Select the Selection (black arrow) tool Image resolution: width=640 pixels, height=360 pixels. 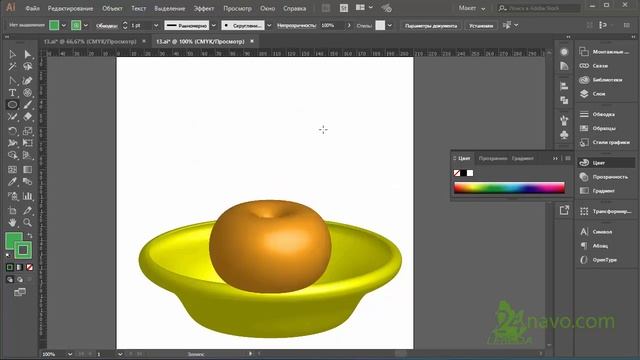[12, 54]
